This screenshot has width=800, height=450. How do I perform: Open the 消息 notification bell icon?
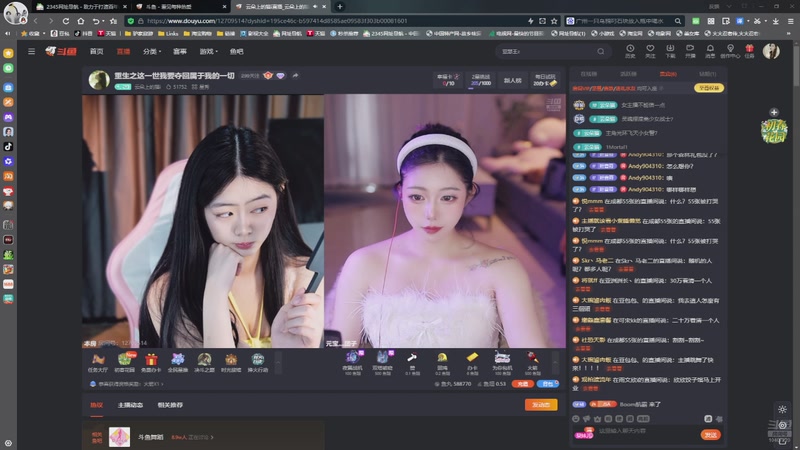pos(710,51)
